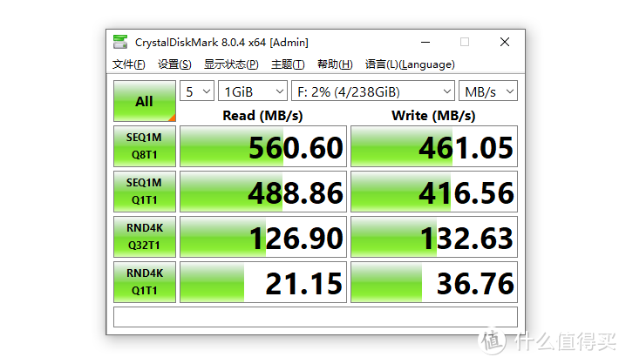
Task: Expand the test count dropdown showing 5
Action: point(197,91)
